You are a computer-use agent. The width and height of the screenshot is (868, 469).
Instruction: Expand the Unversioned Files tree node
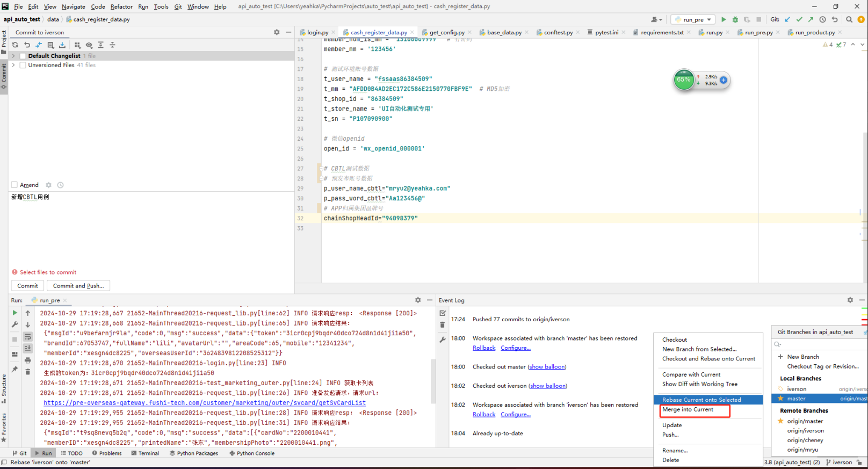[x=13, y=65]
